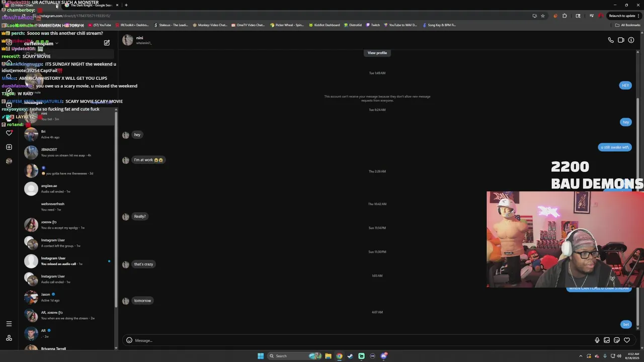644x362 pixels.
Task: Show hidden system tray icons
Action: tap(581, 356)
